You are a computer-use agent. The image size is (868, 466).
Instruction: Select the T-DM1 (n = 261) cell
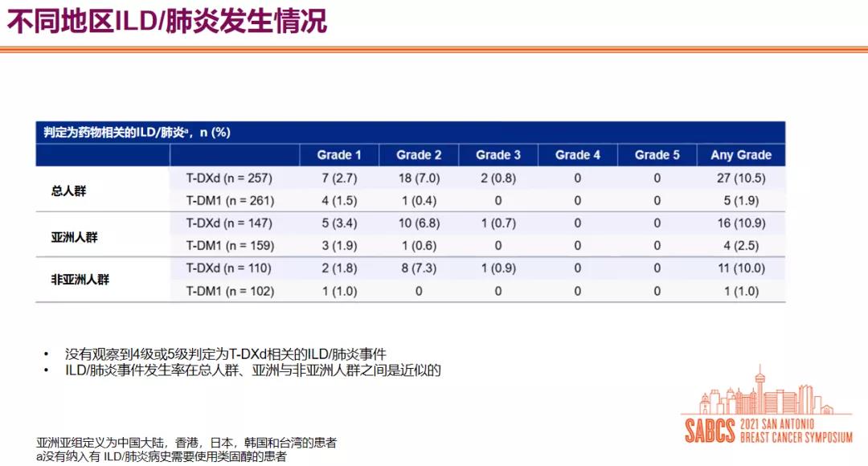point(229,201)
